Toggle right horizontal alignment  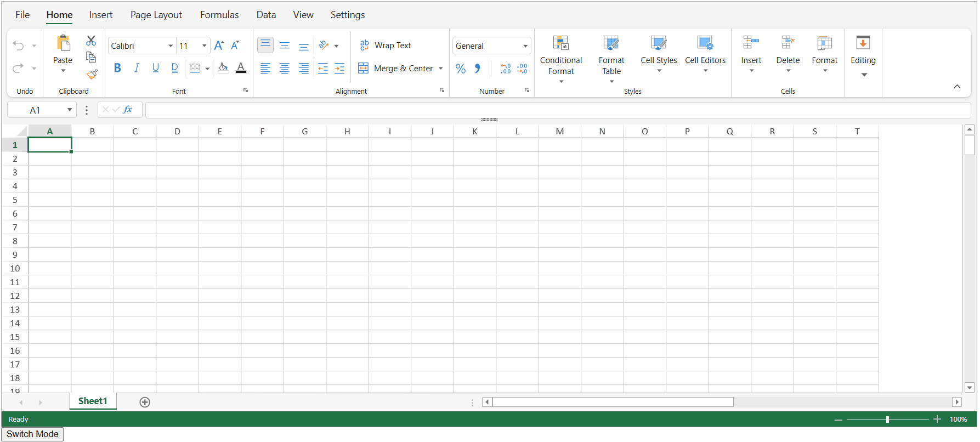303,69
